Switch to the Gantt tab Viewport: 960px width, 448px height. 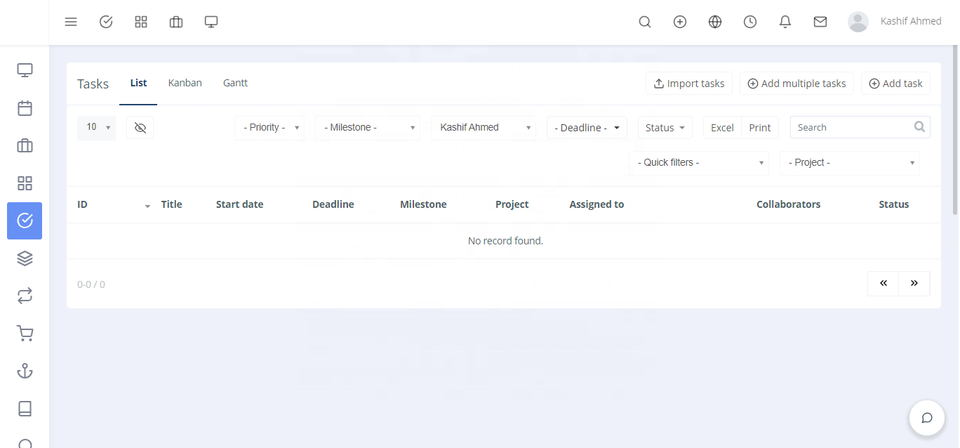pos(235,83)
